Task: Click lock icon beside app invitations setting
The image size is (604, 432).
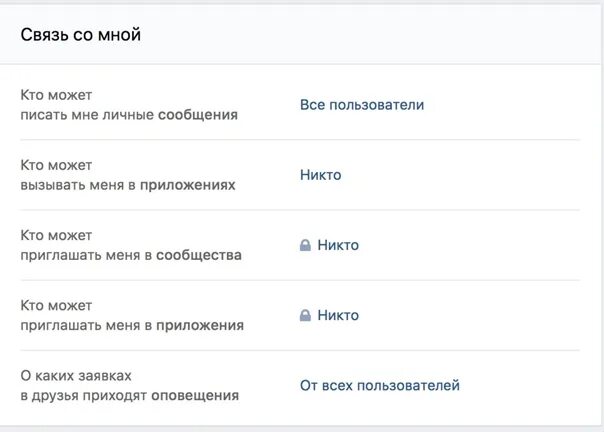Action: point(305,315)
